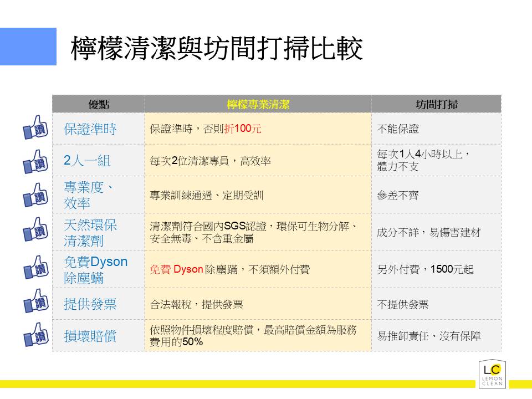Click the Lemon Clean LC logo
This screenshot has height=399, width=532.
tap(493, 374)
